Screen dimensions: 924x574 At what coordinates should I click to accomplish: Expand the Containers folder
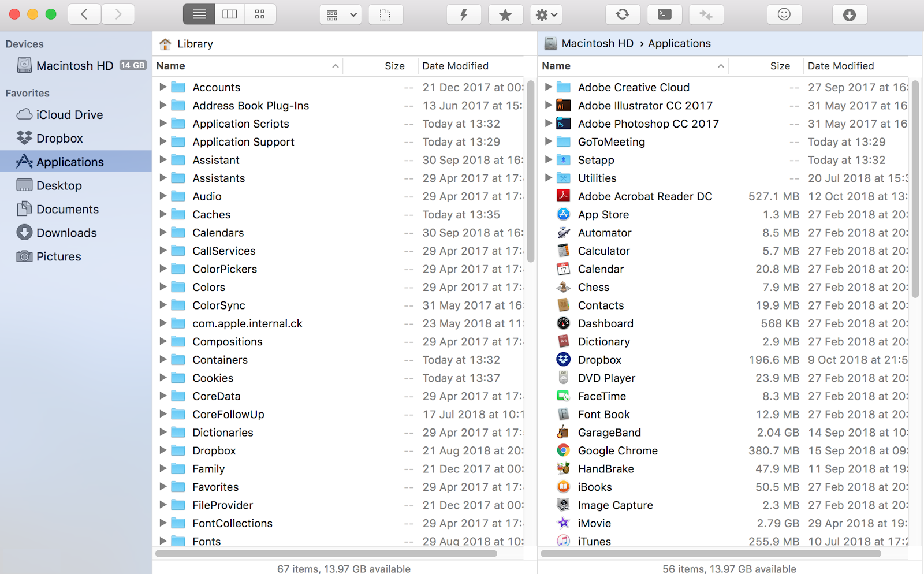coord(163,360)
